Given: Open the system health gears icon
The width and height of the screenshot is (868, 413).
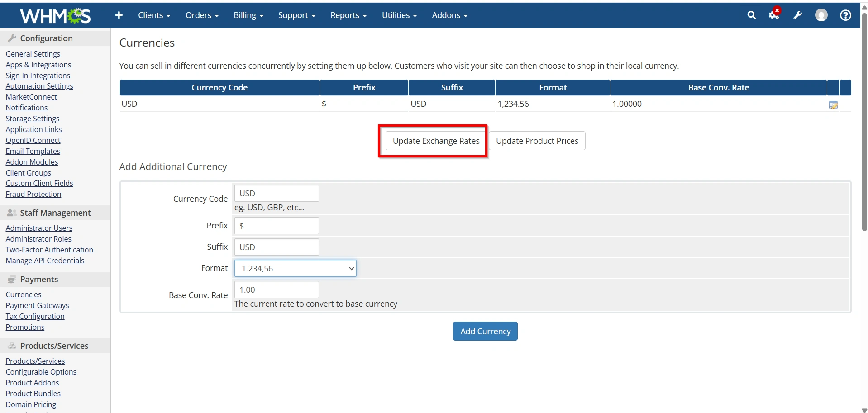Looking at the screenshot, I should point(774,15).
